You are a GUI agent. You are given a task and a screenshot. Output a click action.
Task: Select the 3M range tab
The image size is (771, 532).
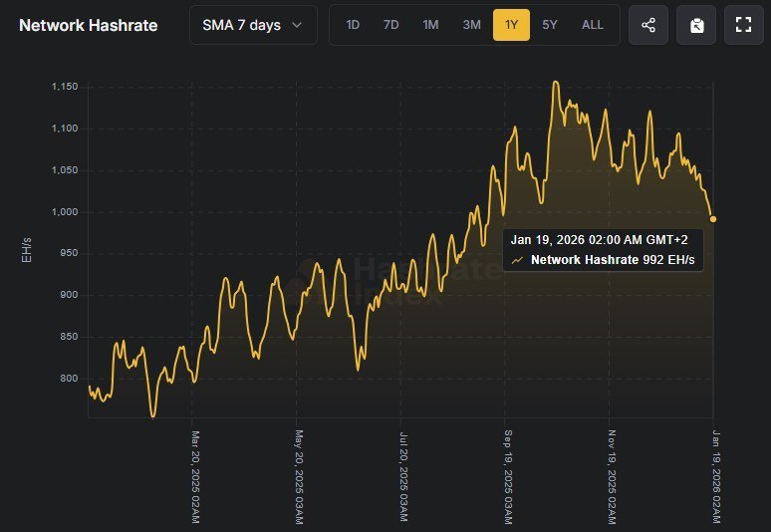point(471,25)
